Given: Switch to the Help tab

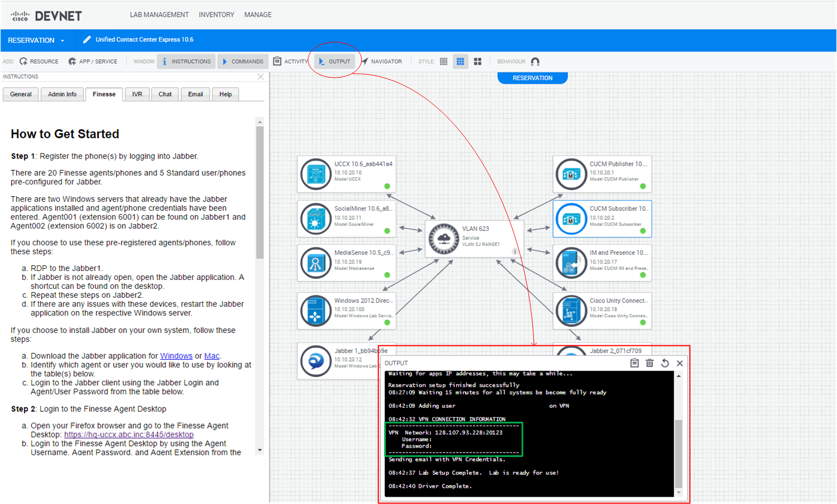Looking at the screenshot, I should [x=225, y=94].
